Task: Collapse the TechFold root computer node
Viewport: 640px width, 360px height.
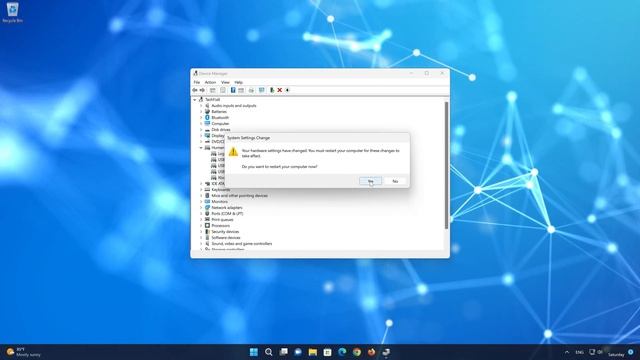Action: [195, 100]
